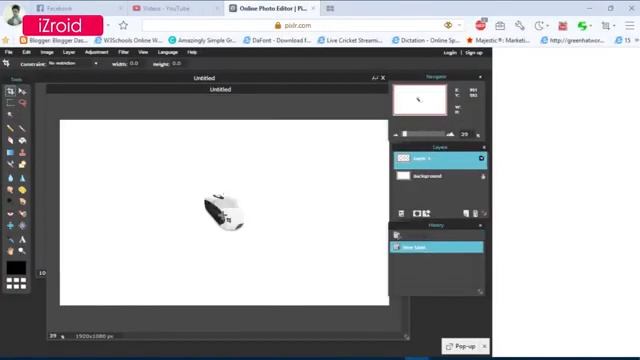This screenshot has height=360, width=640.
Task: Select the Zoom magnifier tool
Action: pos(22,251)
